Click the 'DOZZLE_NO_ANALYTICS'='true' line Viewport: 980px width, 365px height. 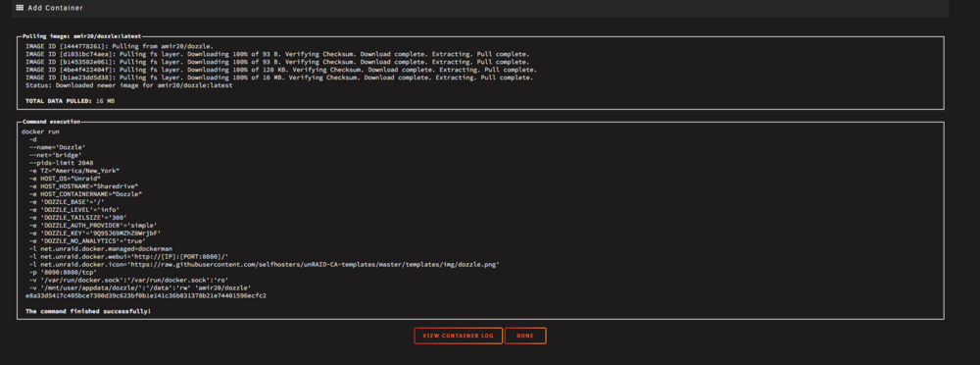[87, 241]
